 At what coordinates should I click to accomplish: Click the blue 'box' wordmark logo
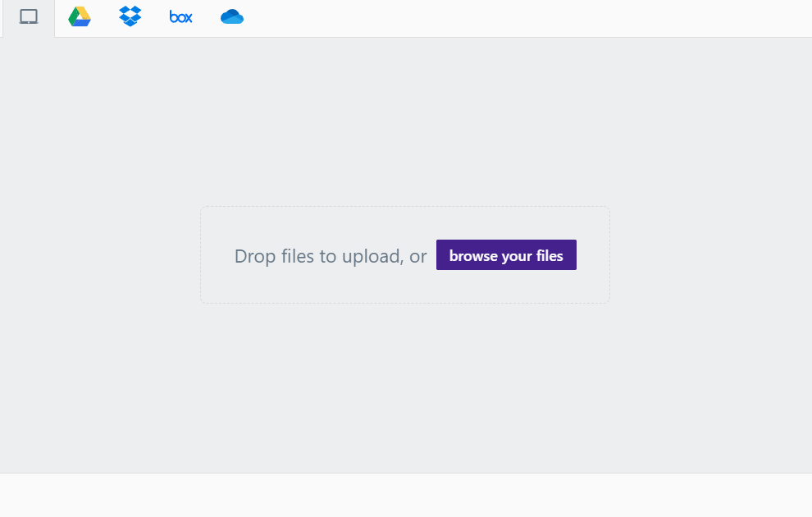click(x=180, y=17)
